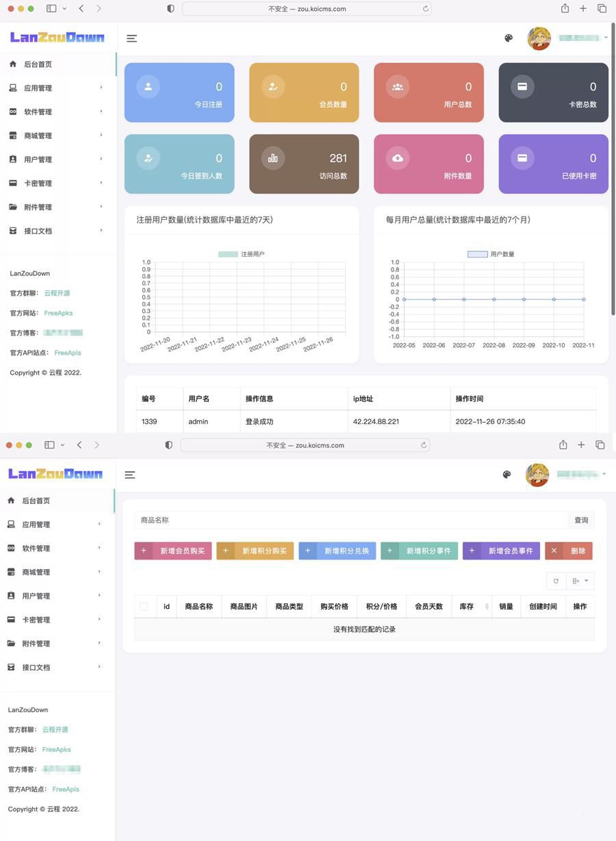
Task: Select 软件管理 in the sidebar menu
Action: 40,111
